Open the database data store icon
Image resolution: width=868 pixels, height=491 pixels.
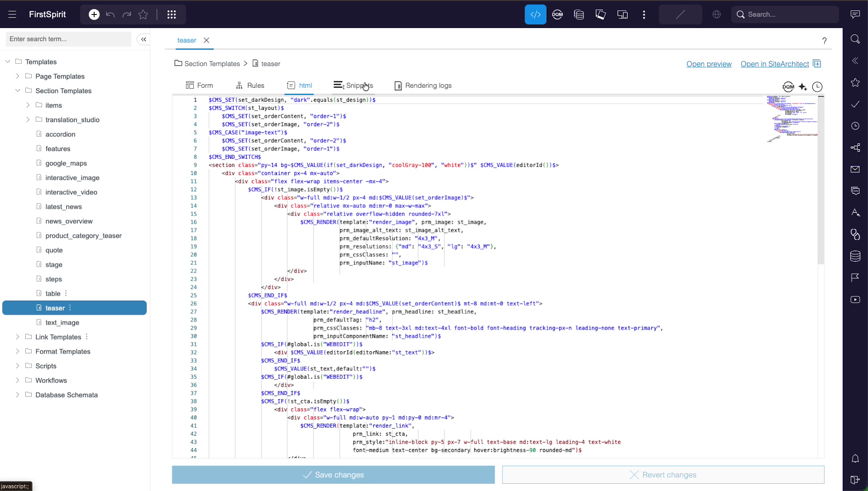pyautogui.click(x=579, y=14)
